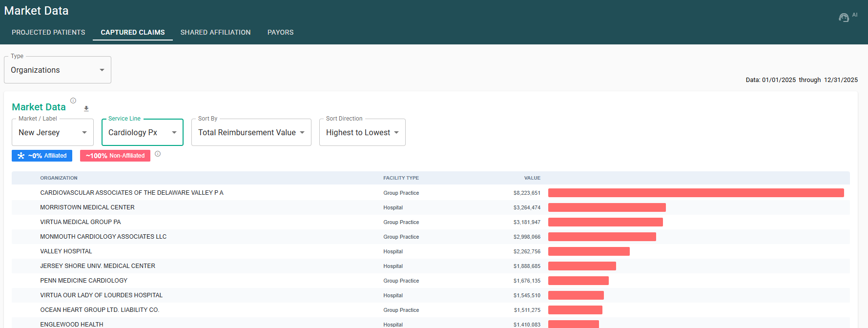Click the $1,676,135 value
The width and height of the screenshot is (868, 328).
(527, 281)
